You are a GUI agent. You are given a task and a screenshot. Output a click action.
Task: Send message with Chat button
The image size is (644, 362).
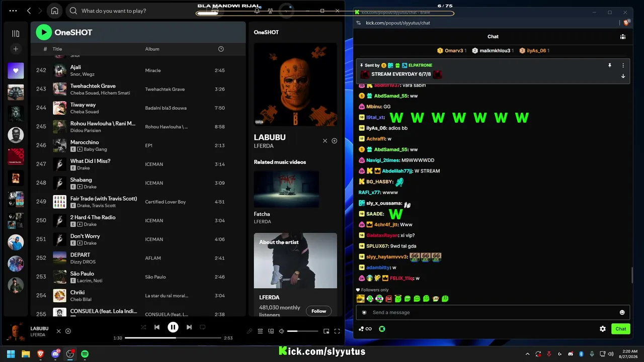[621, 329]
